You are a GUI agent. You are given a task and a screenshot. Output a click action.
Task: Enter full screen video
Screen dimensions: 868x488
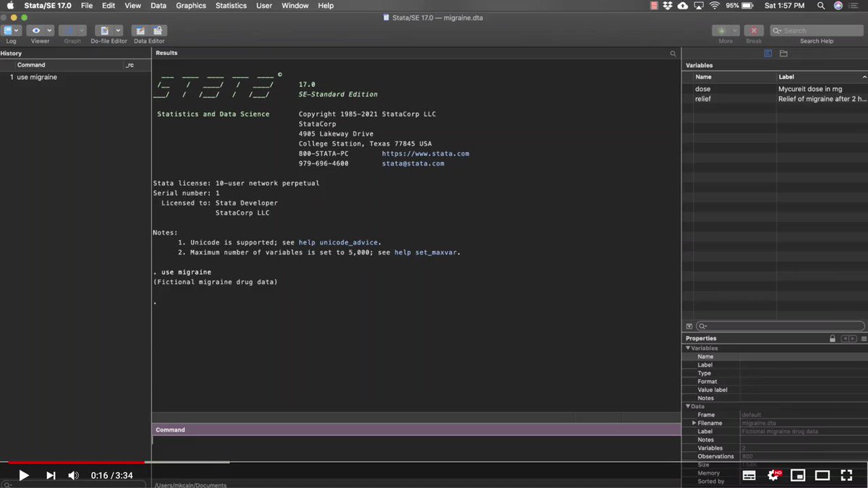846,475
